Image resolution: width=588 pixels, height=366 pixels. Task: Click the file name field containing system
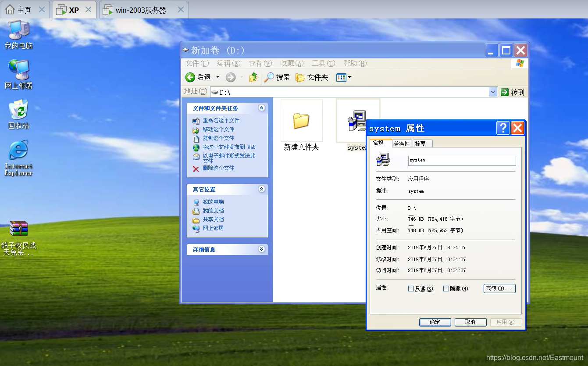(462, 161)
